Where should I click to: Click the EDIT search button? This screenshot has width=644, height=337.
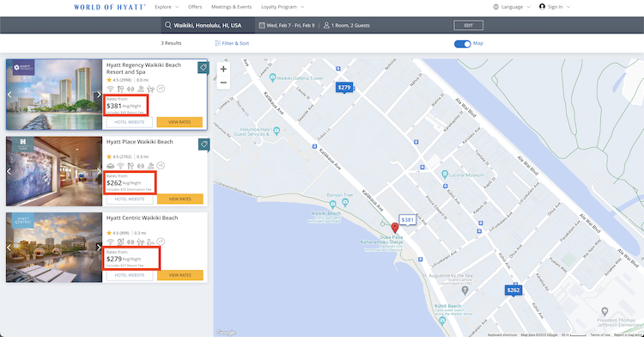[468, 26]
